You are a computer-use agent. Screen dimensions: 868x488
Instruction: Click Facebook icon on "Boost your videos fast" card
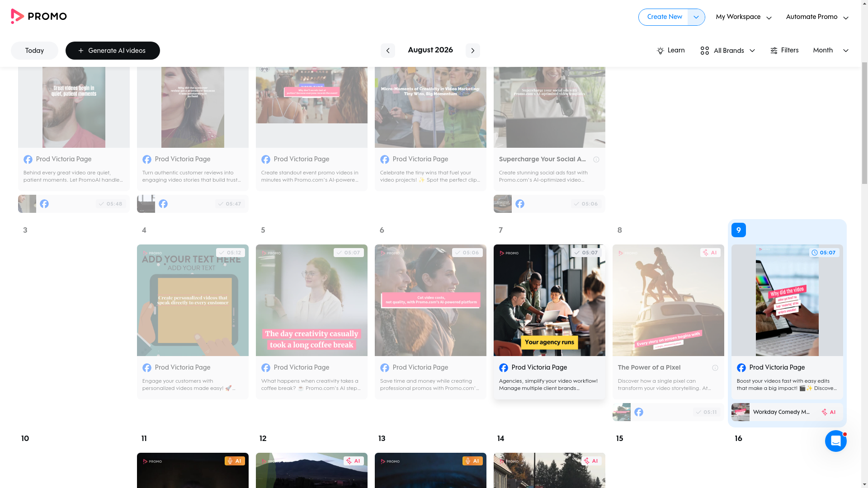tap(741, 368)
